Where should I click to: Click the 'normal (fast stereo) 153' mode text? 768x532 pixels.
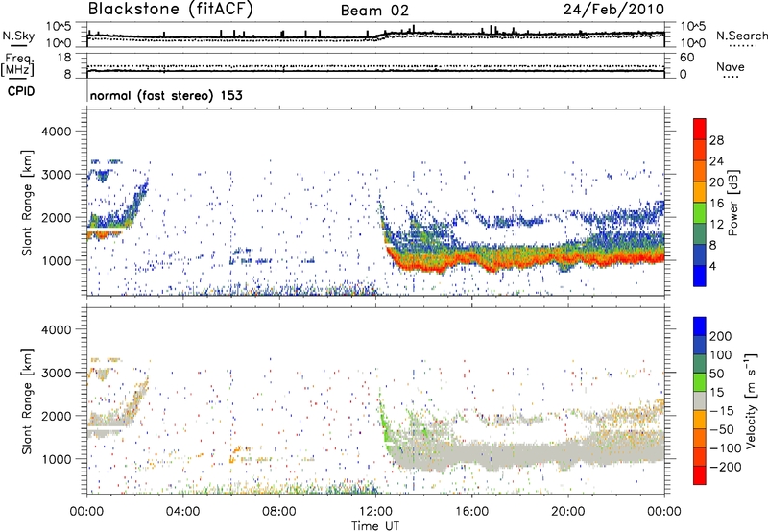click(166, 95)
